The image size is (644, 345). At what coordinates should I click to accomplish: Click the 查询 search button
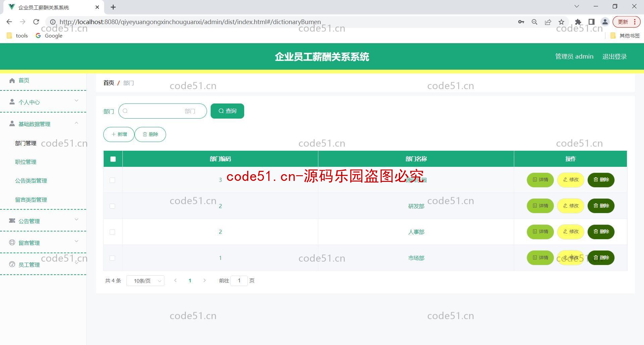coord(227,111)
